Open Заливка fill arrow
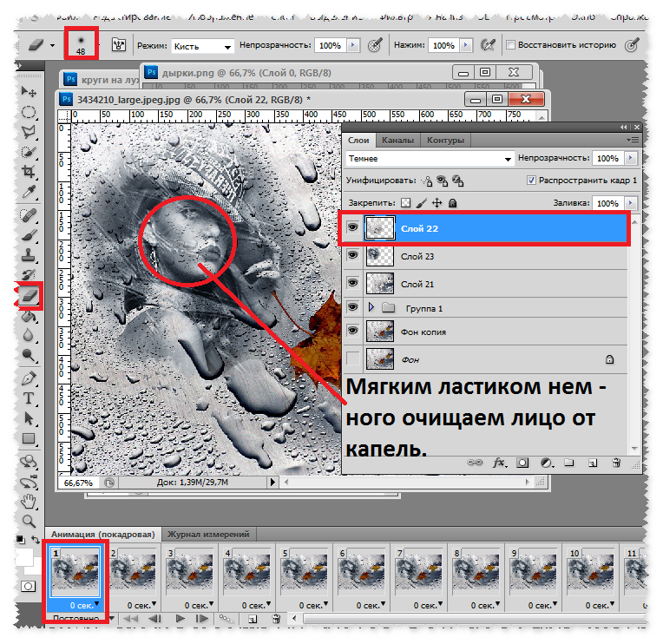The width and height of the screenshot is (663, 644). [x=630, y=203]
